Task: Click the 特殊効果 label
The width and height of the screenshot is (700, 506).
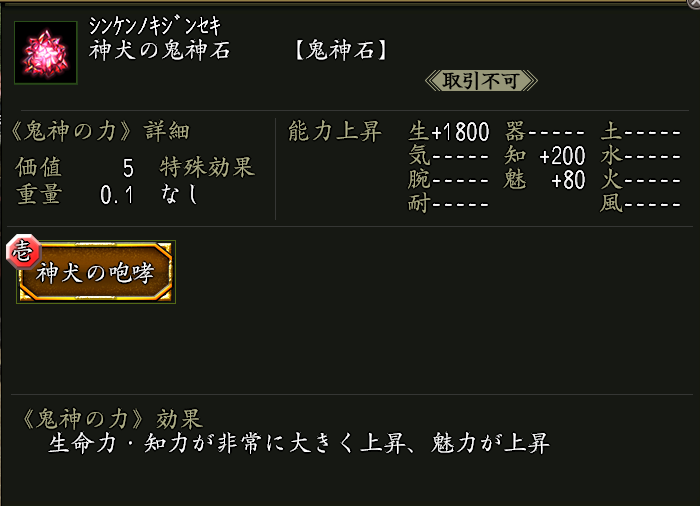Action: [x=207, y=167]
